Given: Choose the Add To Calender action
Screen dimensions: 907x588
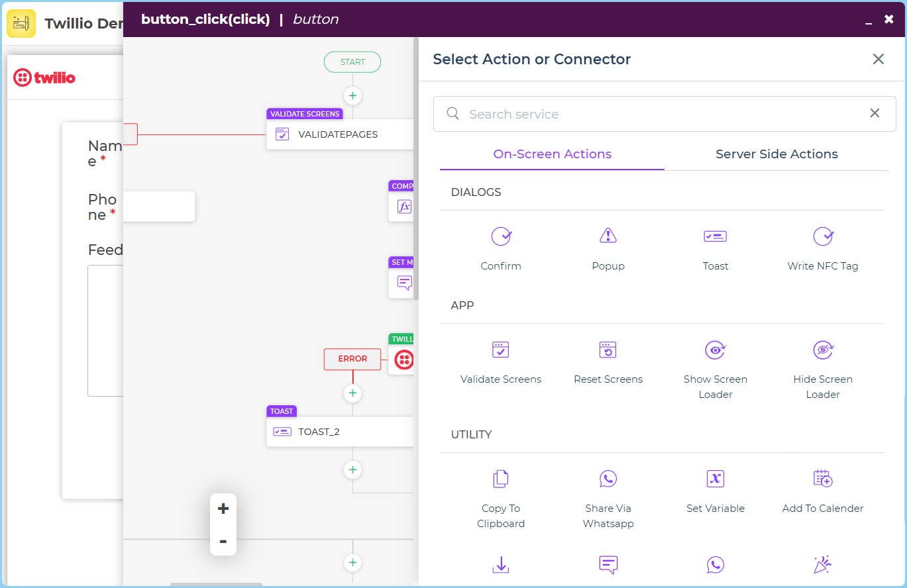Looking at the screenshot, I should (822, 490).
